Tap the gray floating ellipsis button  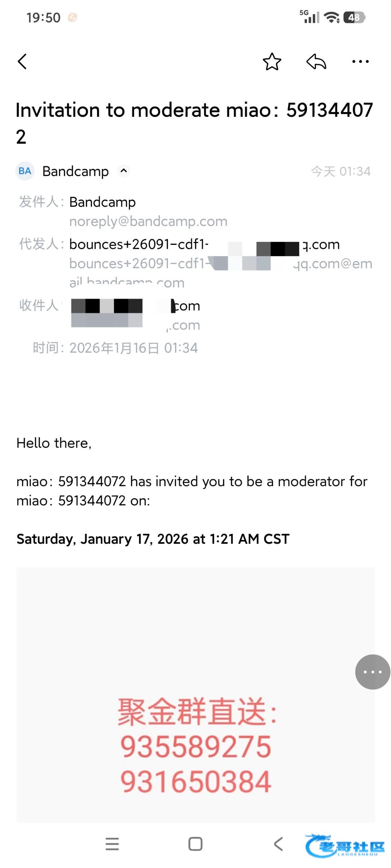pyautogui.click(x=373, y=672)
